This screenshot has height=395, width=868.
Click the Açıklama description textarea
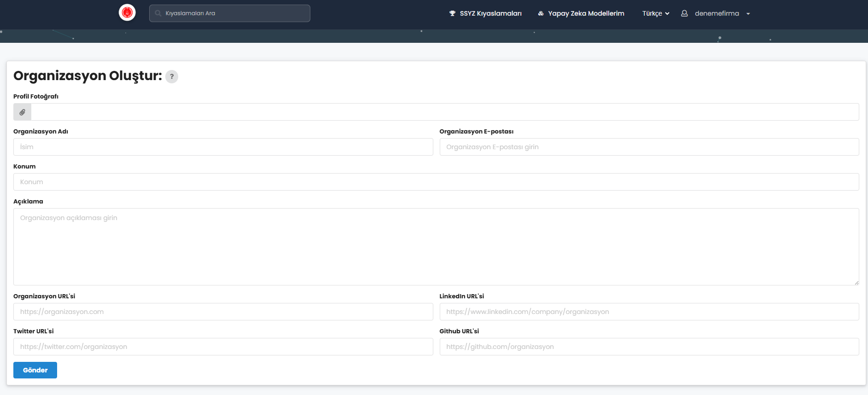[436, 246]
